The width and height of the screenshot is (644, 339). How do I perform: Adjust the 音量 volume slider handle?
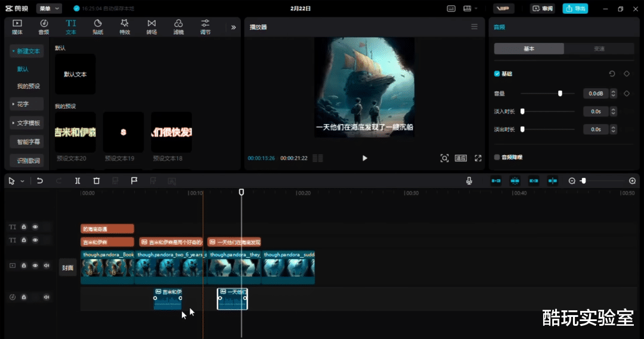(560, 93)
